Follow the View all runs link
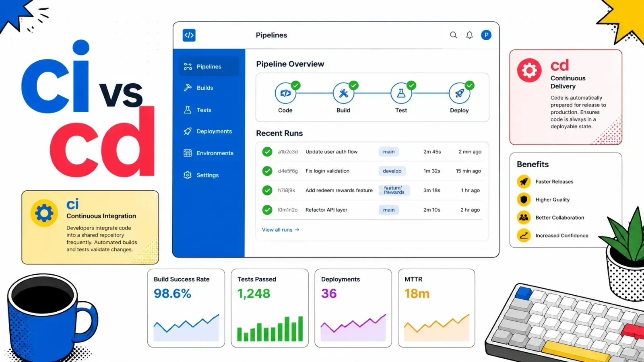Image resolution: width=644 pixels, height=362 pixels. (281, 230)
